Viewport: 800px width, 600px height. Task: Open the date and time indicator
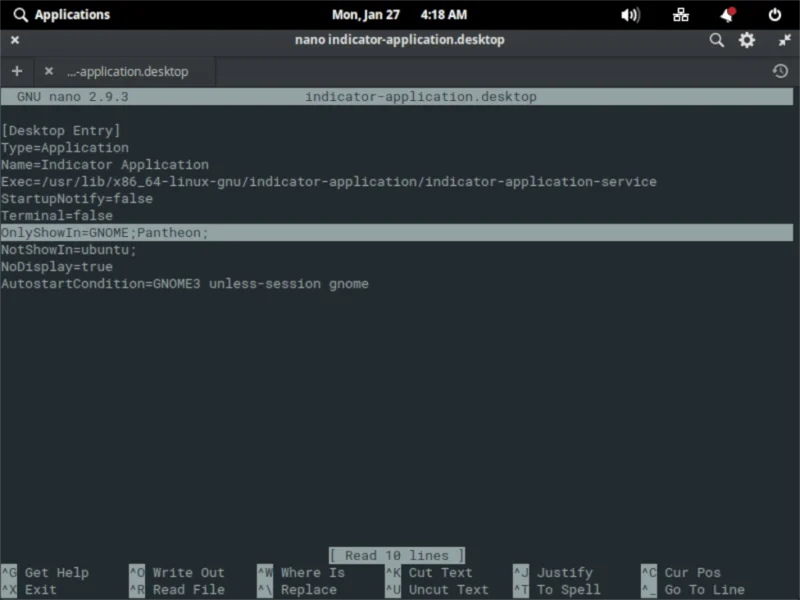click(x=399, y=15)
